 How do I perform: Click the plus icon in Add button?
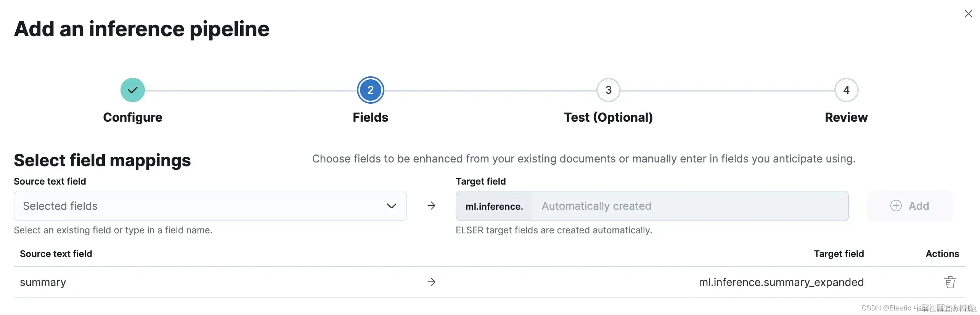[896, 206]
